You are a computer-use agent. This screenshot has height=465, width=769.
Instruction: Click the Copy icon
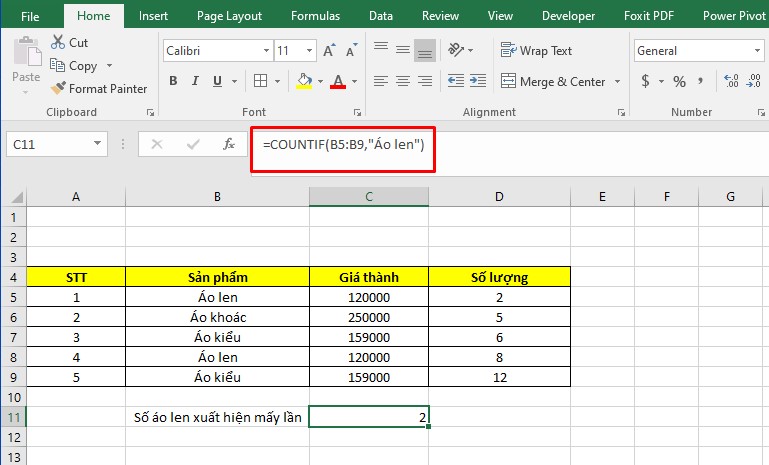57,65
